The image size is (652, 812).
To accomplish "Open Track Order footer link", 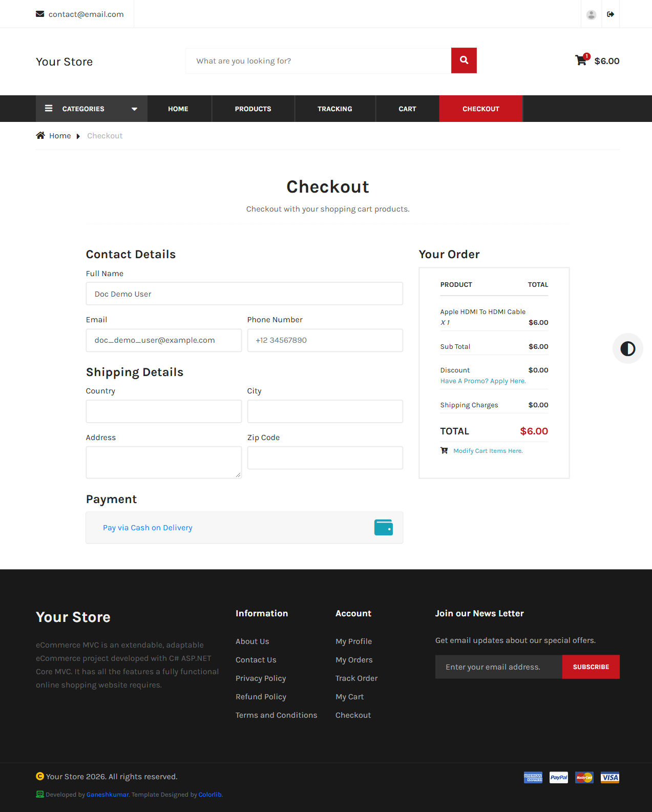I will point(356,678).
